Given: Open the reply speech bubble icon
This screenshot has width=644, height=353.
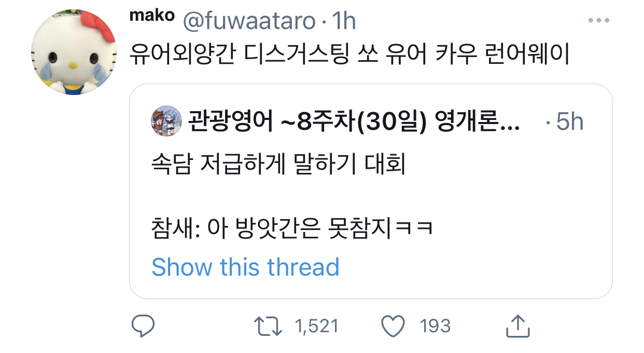Looking at the screenshot, I should point(143,326).
